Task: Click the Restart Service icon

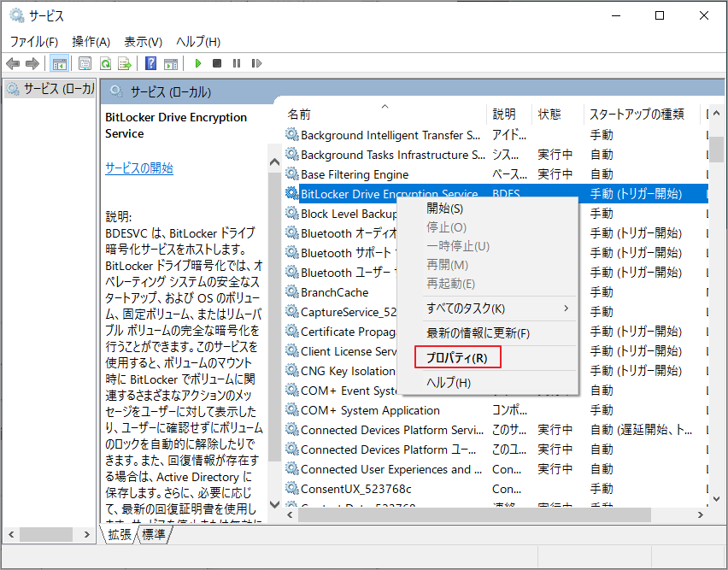Action: [x=258, y=62]
